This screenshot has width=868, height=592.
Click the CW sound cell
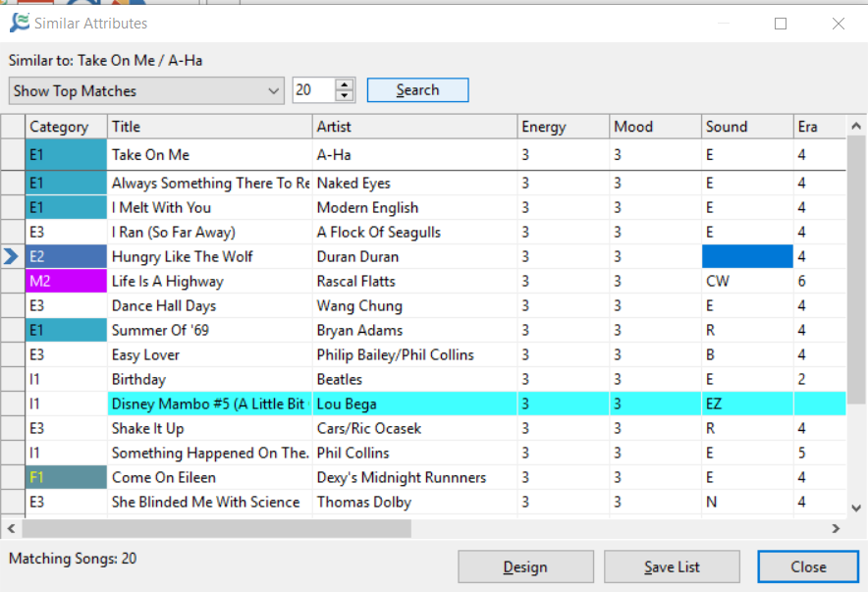pos(747,281)
